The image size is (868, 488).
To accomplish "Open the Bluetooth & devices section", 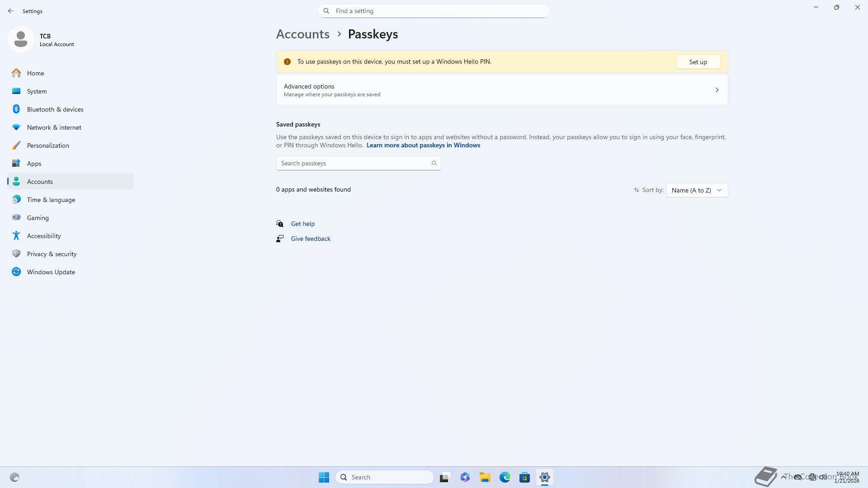I will [x=55, y=109].
